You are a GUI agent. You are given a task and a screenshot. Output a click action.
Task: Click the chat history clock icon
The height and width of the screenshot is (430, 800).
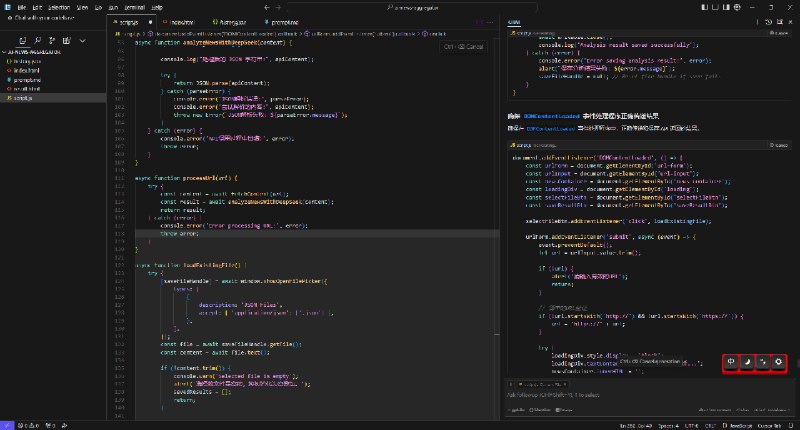coord(768,22)
